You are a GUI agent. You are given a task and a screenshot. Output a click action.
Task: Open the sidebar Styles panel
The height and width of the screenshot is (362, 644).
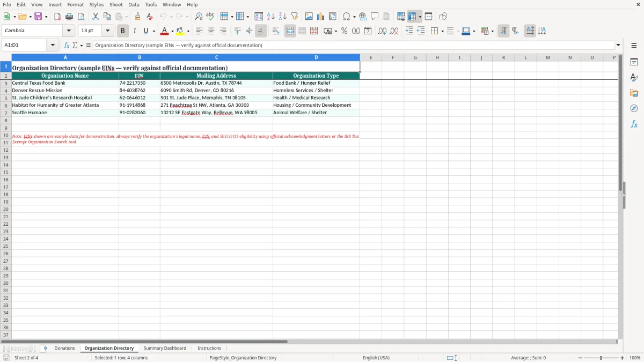634,77
